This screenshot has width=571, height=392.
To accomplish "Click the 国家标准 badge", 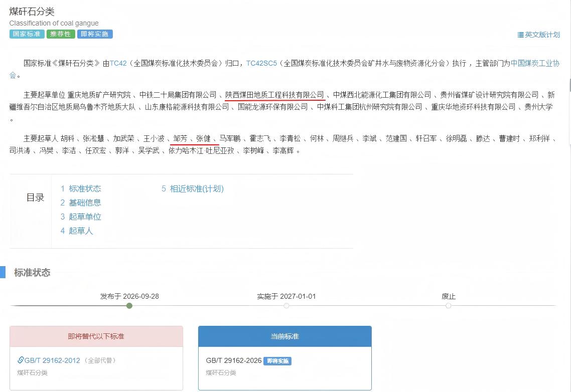I will [x=27, y=34].
